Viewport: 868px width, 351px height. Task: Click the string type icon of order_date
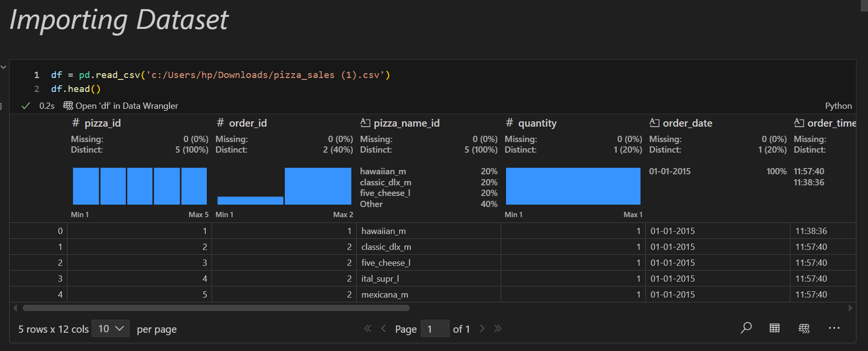pyautogui.click(x=654, y=123)
